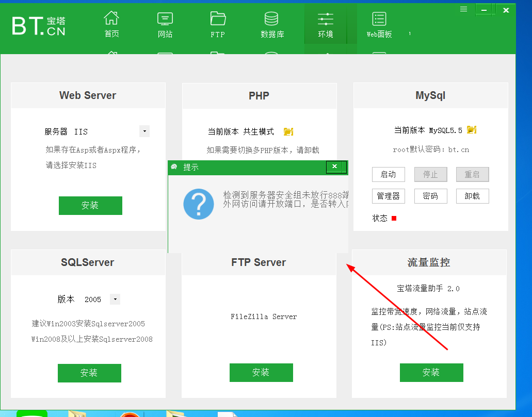Click the SQLServer card header

pyautogui.click(x=88, y=262)
